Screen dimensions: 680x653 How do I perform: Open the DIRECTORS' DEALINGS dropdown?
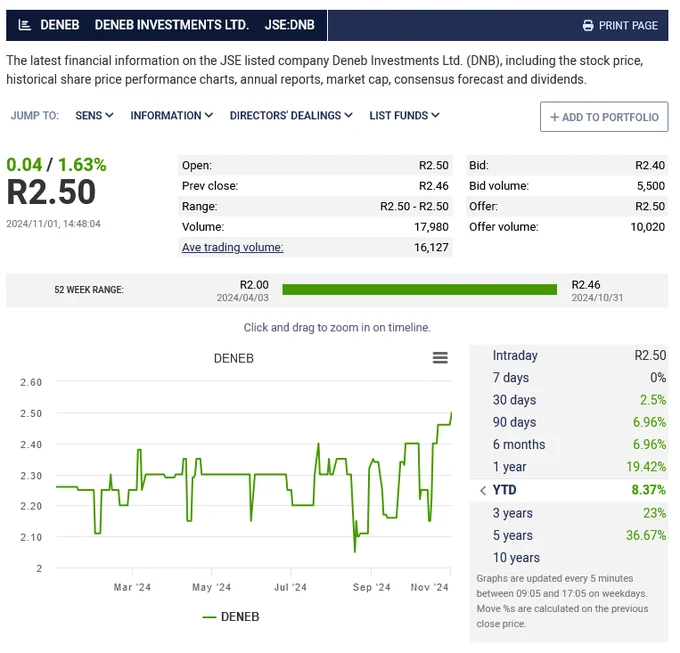point(291,115)
